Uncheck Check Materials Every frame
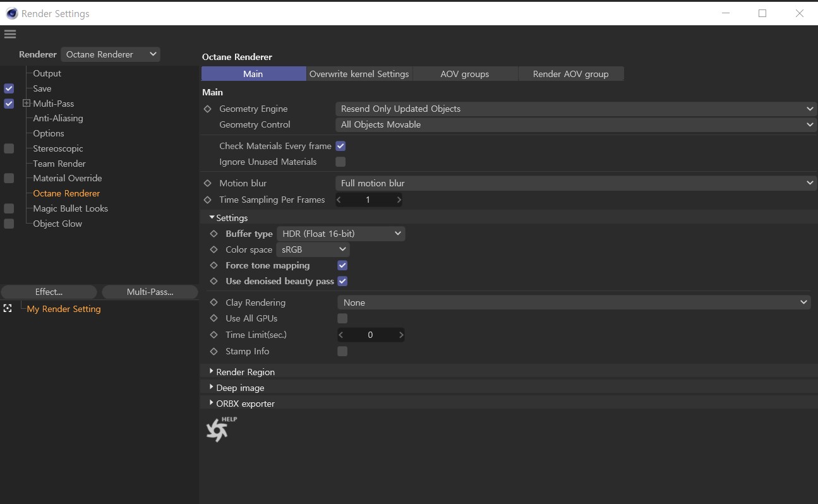The width and height of the screenshot is (818, 504). coord(340,146)
